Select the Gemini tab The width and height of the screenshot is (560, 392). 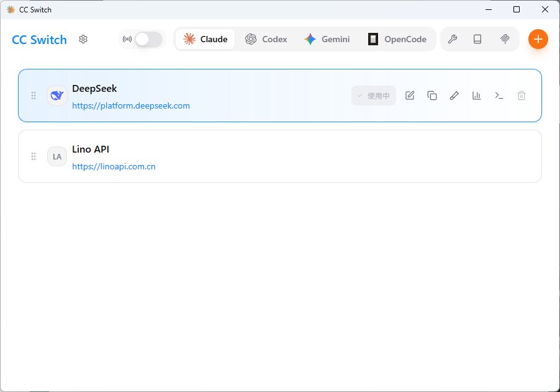[327, 39]
